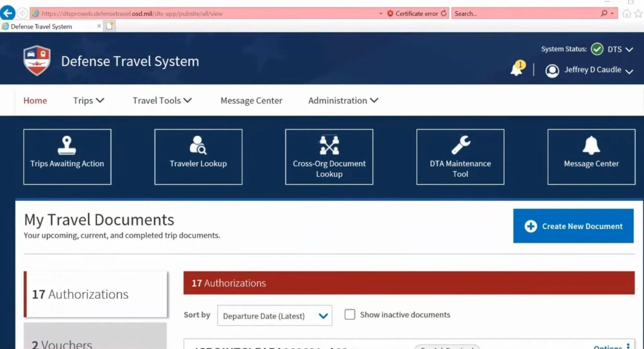Click the user profile avatar icon
The image size is (644, 349).
coord(552,70)
